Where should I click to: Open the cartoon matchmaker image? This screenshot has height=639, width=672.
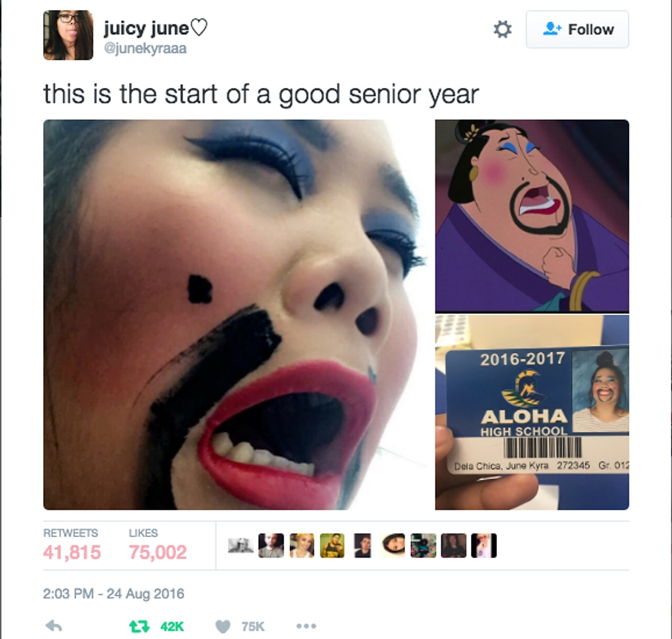coord(532,216)
